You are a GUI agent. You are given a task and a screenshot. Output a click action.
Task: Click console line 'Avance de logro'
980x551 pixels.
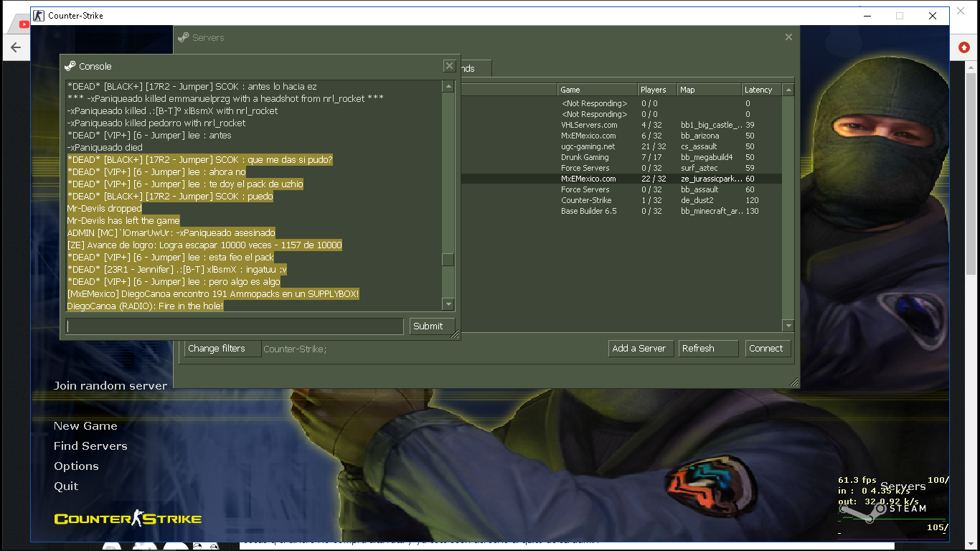click(x=204, y=245)
